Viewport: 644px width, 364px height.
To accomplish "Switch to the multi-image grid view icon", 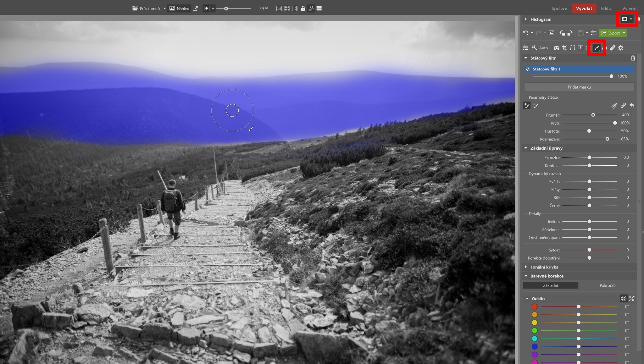I will [x=319, y=8].
